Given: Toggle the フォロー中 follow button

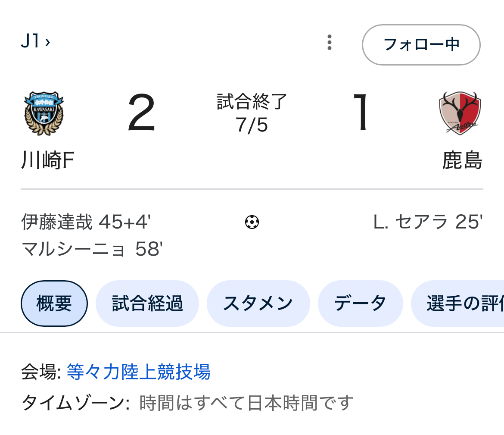Looking at the screenshot, I should tap(421, 44).
